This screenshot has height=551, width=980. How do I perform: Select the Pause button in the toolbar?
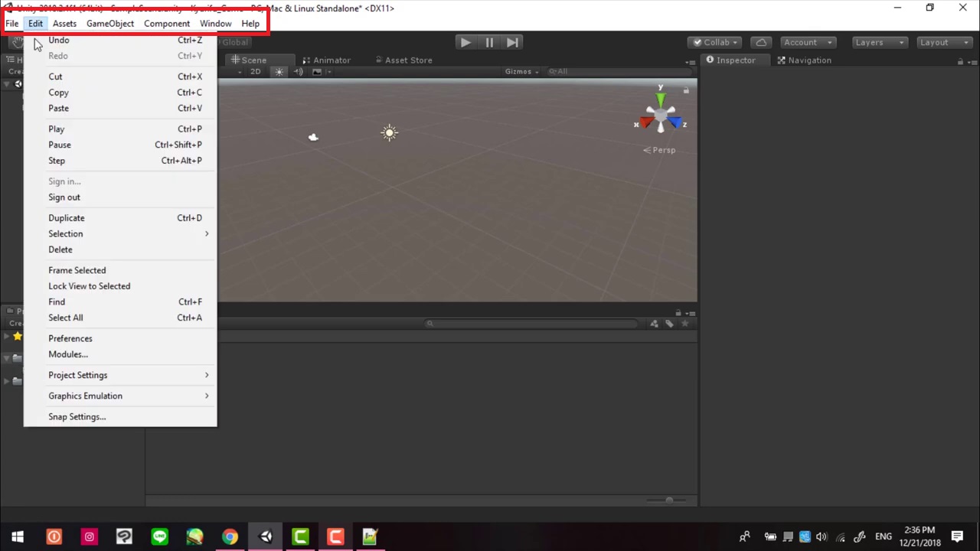[x=489, y=42]
